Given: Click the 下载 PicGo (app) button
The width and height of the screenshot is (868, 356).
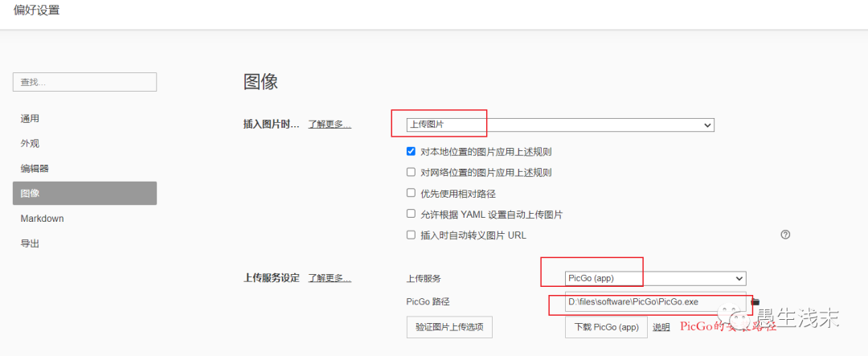Looking at the screenshot, I should 606,326.
